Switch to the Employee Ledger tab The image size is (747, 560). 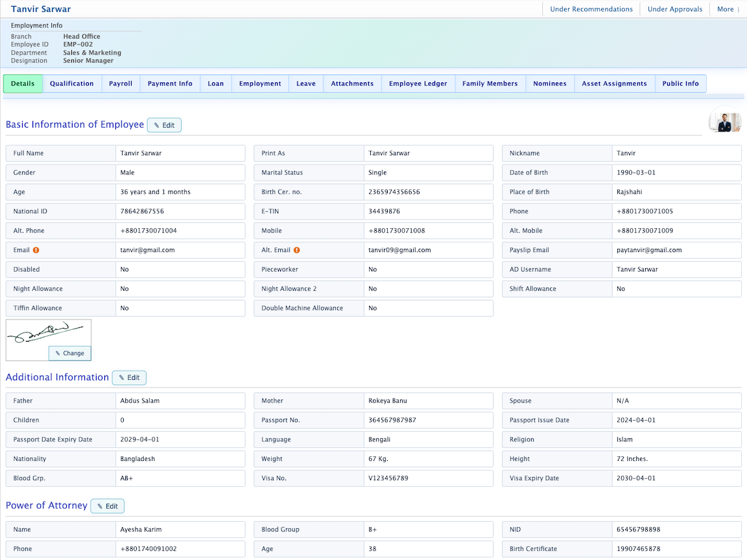[x=418, y=83]
